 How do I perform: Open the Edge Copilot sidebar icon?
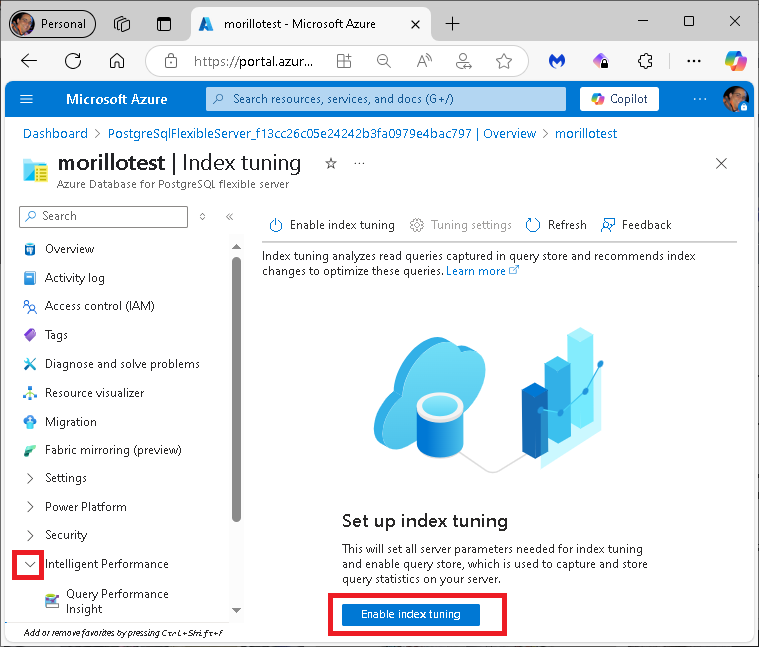pos(735,61)
